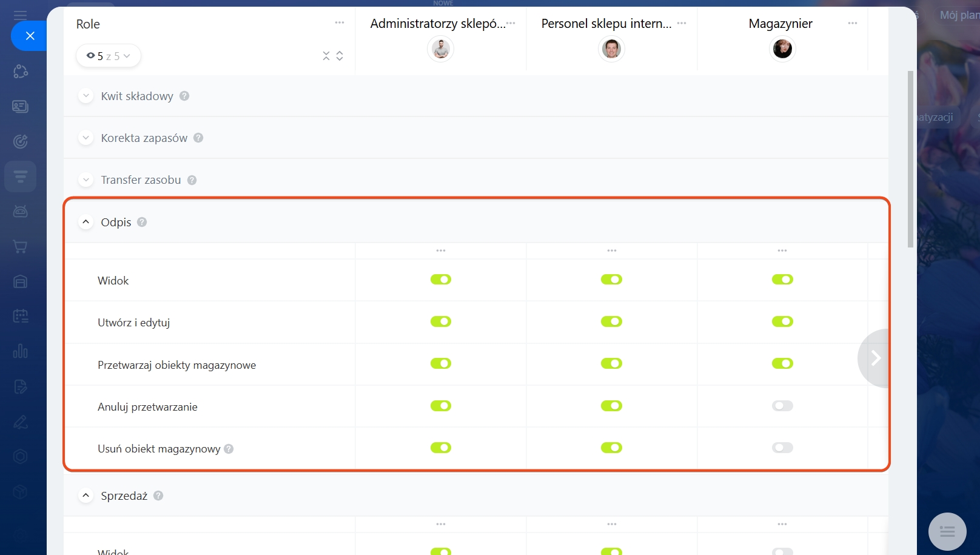The image size is (980, 555).
Task: Toggle Przetwarzaj obiekty magazynowe for Administratorzy
Action: (441, 363)
